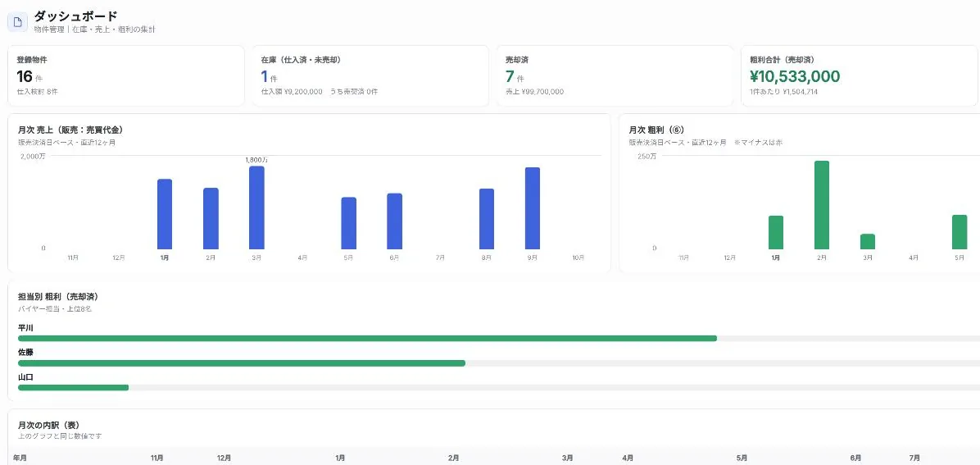Click the 仕入検討 8件 text
Image resolution: width=980 pixels, height=465 pixels.
38,92
